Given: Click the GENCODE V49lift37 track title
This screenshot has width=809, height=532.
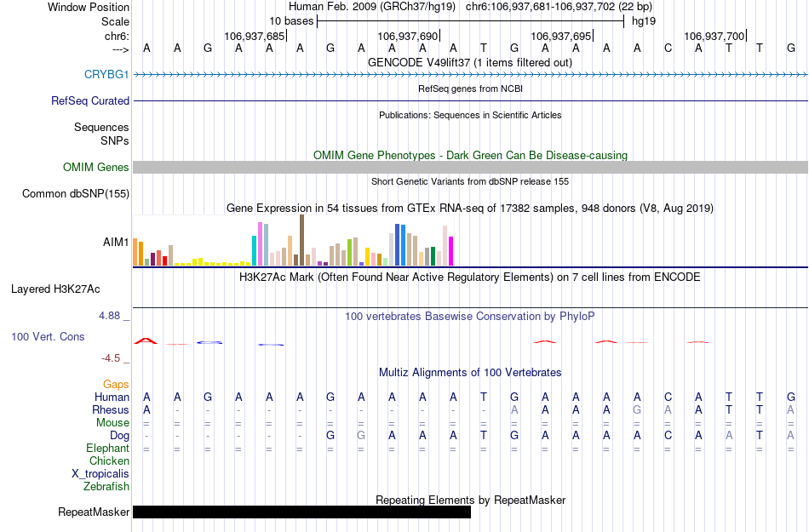Looking at the screenshot, I should pyautogui.click(x=469, y=63).
